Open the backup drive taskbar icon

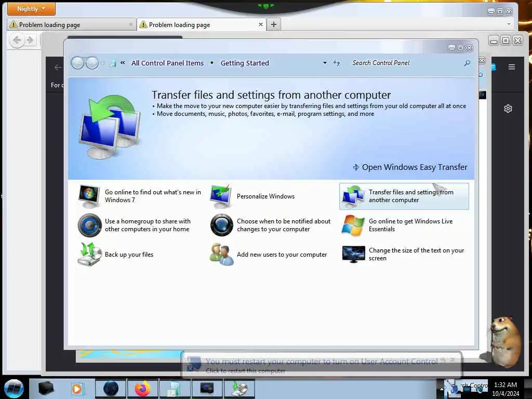point(240,389)
